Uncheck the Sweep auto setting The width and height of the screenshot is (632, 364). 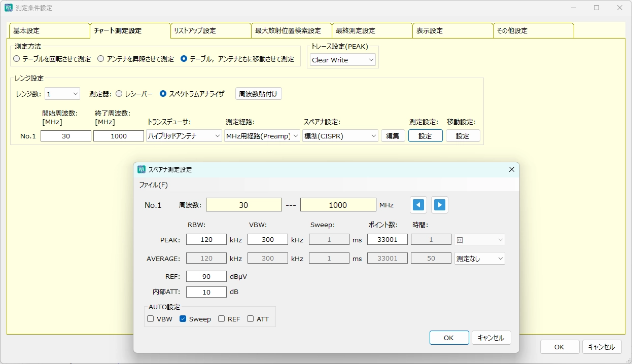(x=183, y=319)
